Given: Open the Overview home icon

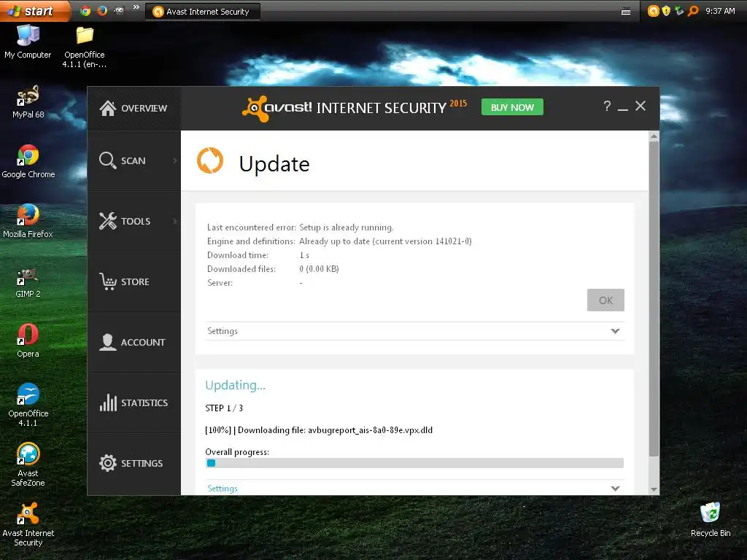Looking at the screenshot, I should [108, 108].
